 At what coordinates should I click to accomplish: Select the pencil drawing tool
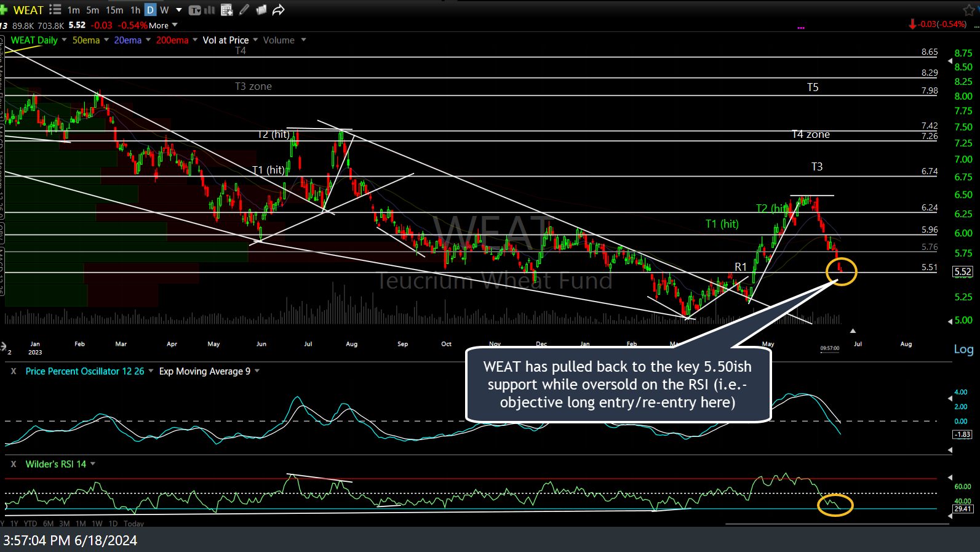point(244,10)
